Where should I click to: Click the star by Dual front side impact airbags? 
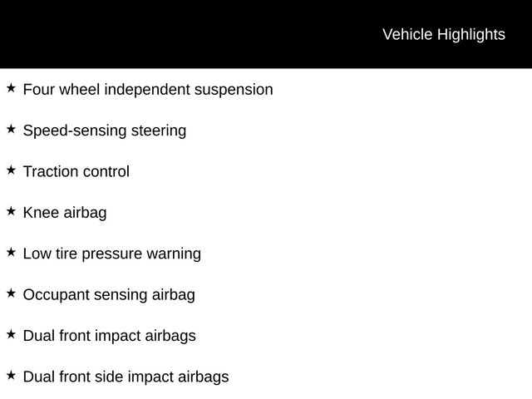click(x=11, y=376)
